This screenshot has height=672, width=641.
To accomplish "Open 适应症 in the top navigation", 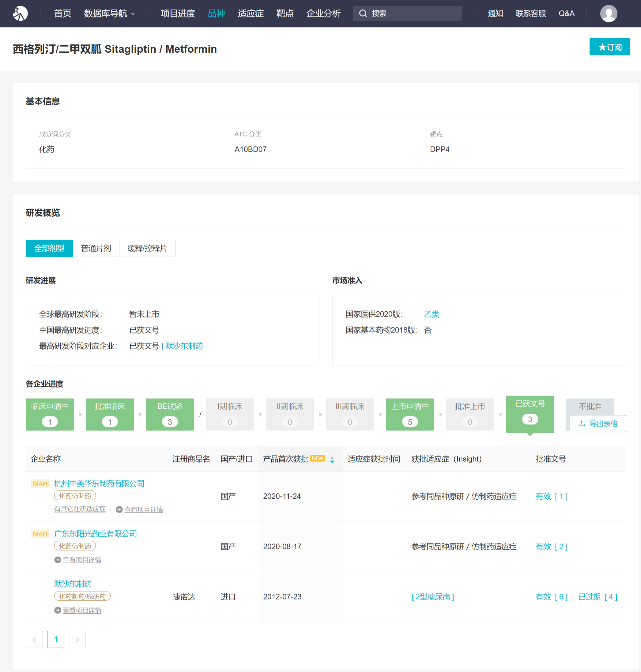I will click(251, 13).
